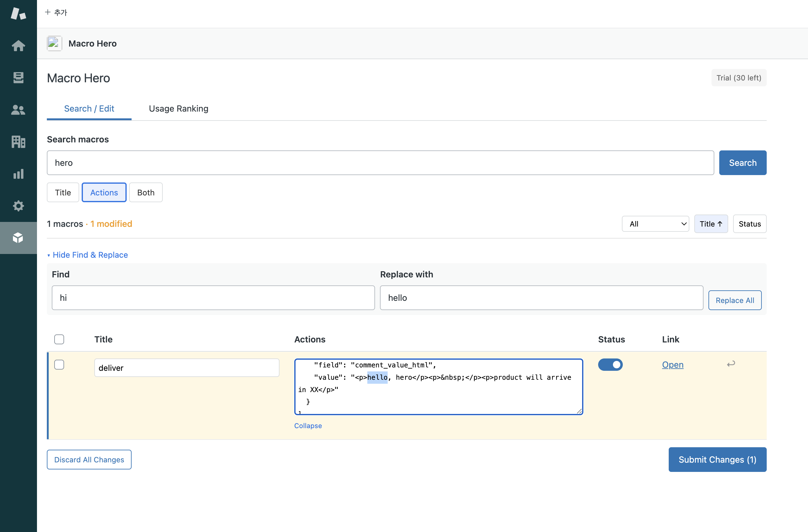Click inside the Find input field
This screenshot has width=808, height=532.
coord(213,298)
